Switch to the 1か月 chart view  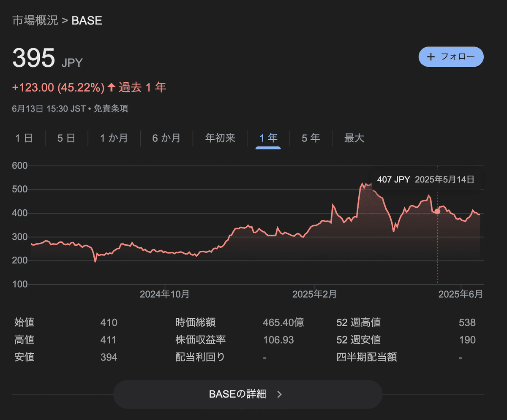click(x=114, y=138)
